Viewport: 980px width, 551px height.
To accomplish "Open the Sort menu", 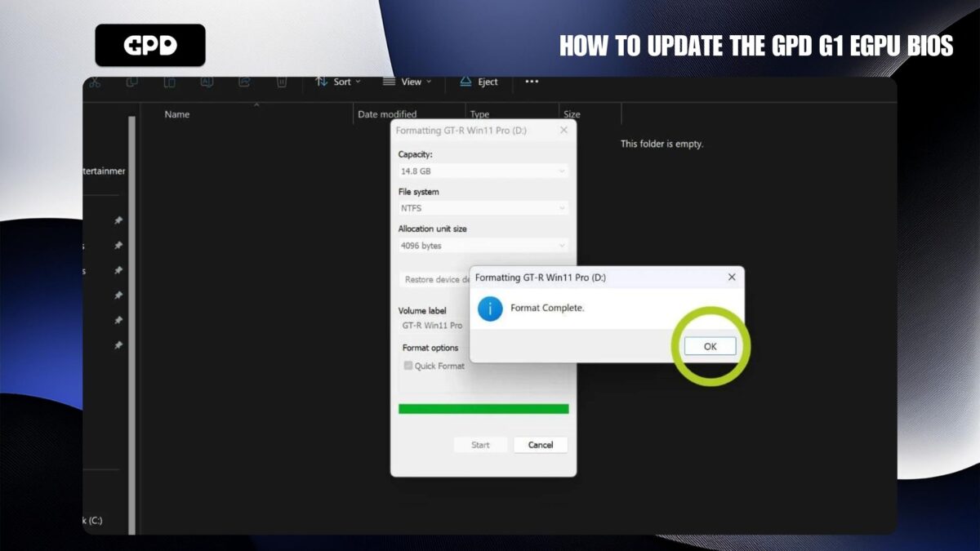I will click(338, 82).
